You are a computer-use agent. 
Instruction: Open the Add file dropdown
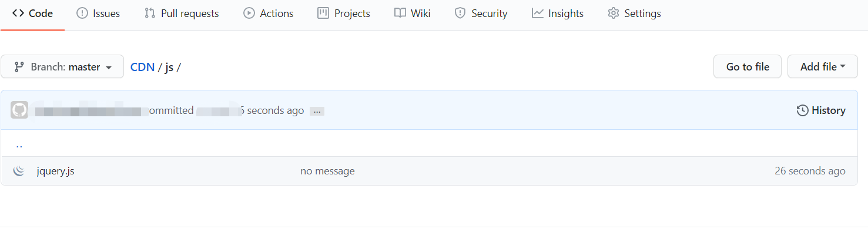point(822,67)
